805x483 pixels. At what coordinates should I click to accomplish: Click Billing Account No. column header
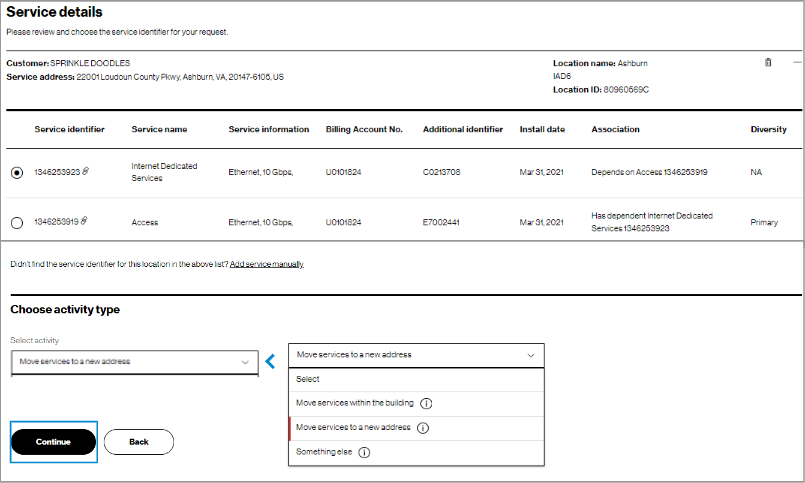click(x=364, y=129)
